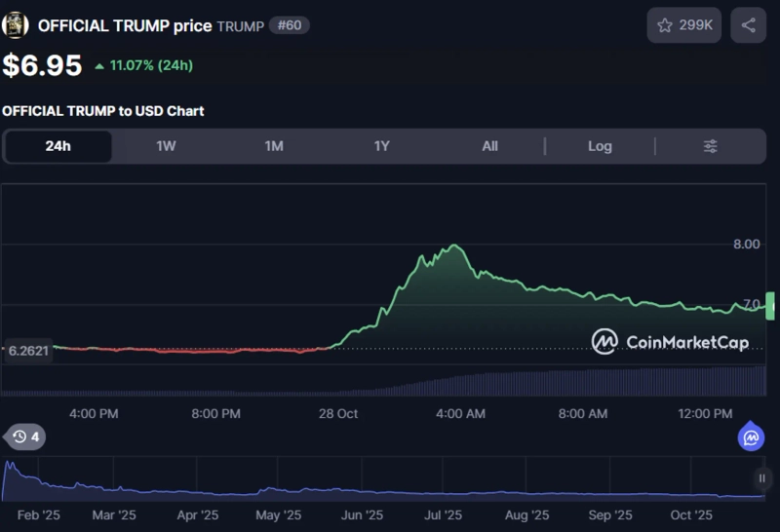The width and height of the screenshot is (780, 532).
Task: Click the #60 rank badge
Action: pos(289,25)
